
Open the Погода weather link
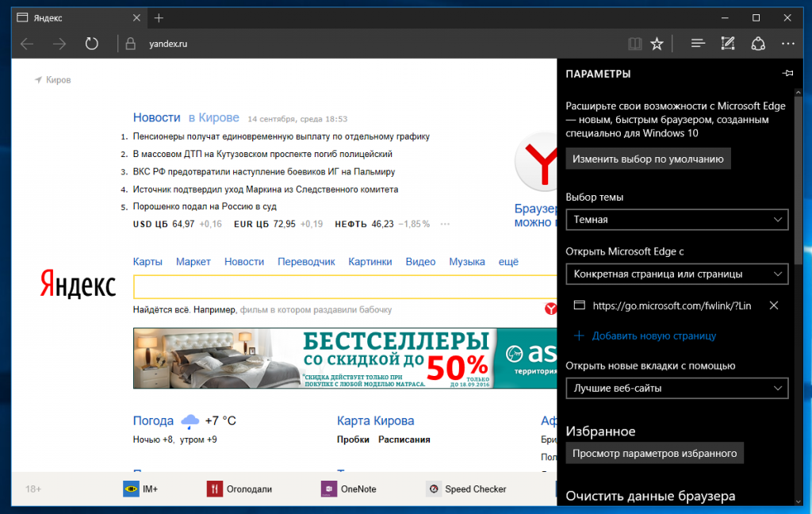pos(153,420)
